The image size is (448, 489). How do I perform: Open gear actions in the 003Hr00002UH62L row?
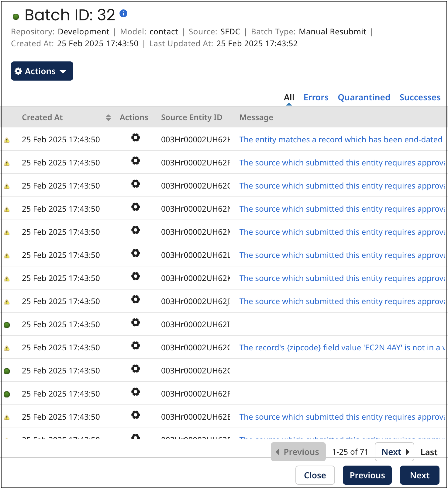[x=136, y=253]
